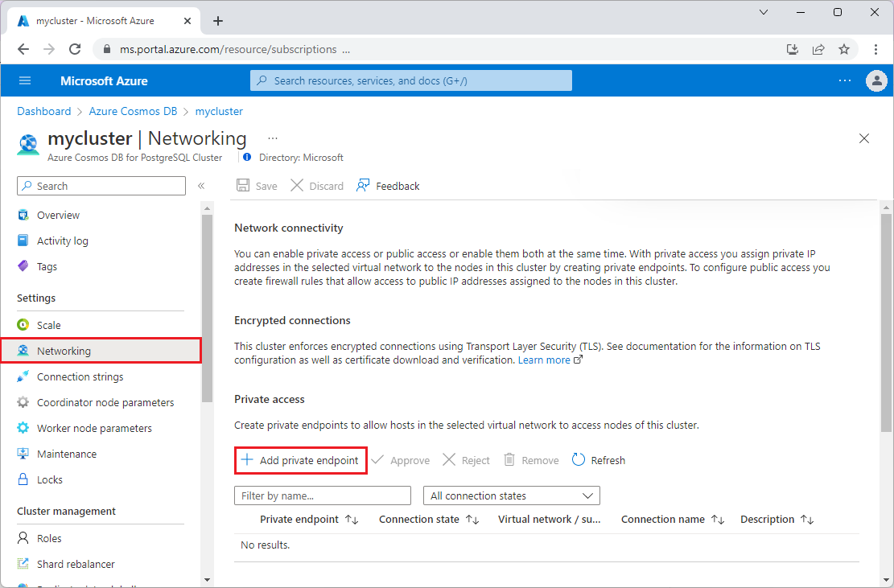
Task: Add a private endpoint
Action: click(300, 459)
